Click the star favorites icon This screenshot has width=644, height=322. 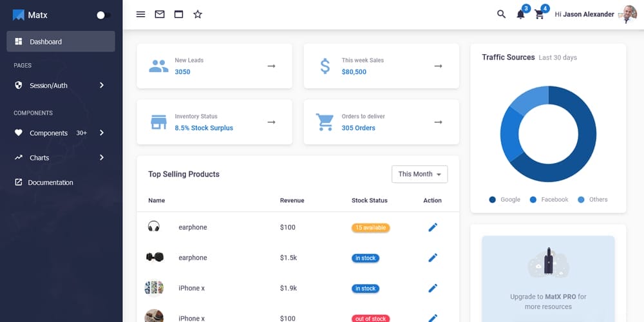[x=198, y=14]
